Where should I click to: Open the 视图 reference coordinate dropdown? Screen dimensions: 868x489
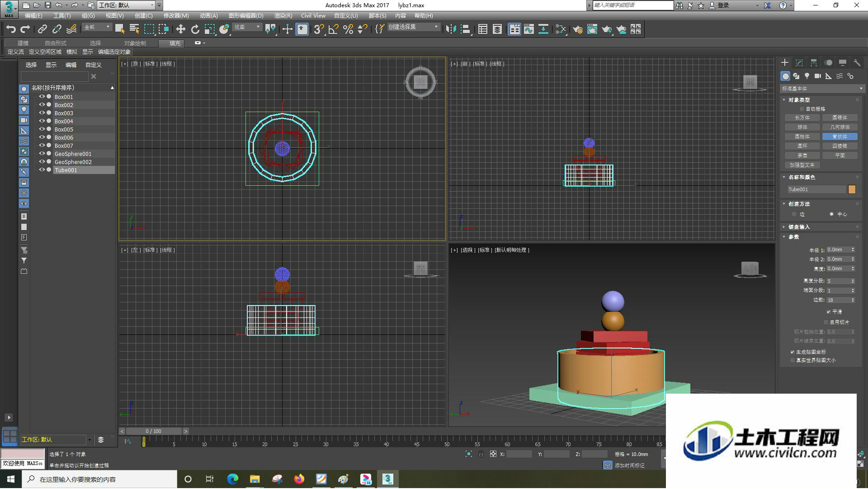pyautogui.click(x=247, y=28)
